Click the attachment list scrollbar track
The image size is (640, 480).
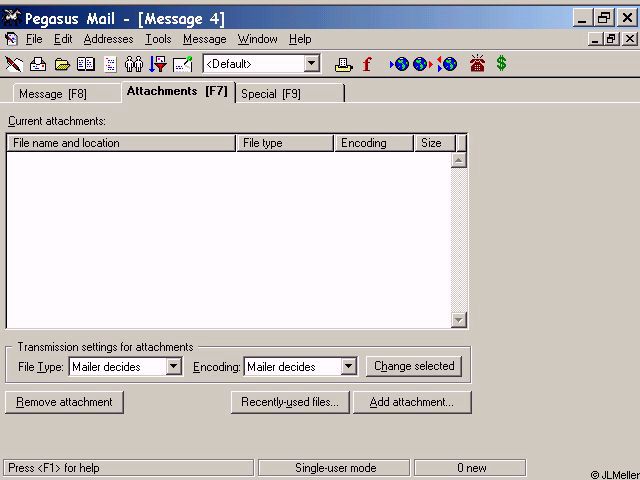point(459,240)
